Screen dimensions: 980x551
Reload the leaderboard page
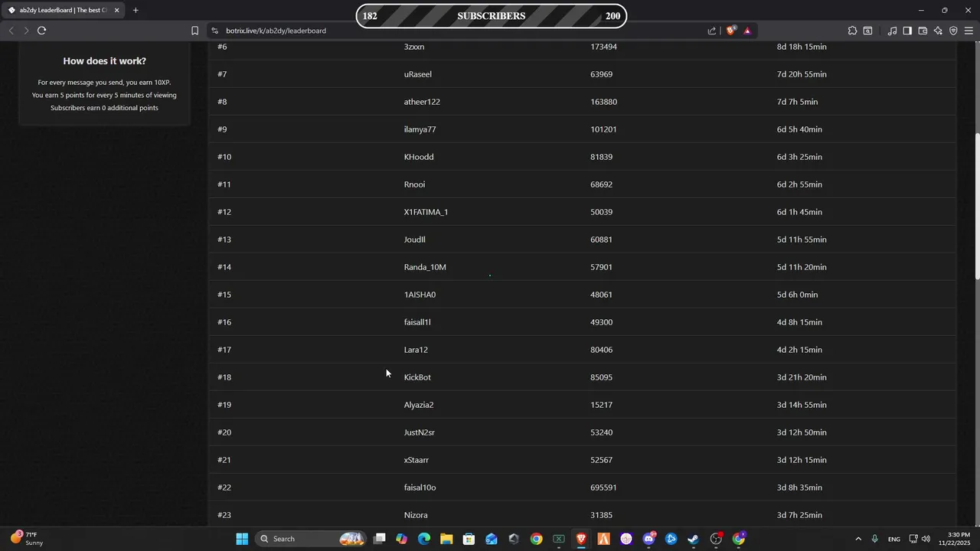pyautogui.click(x=41, y=31)
